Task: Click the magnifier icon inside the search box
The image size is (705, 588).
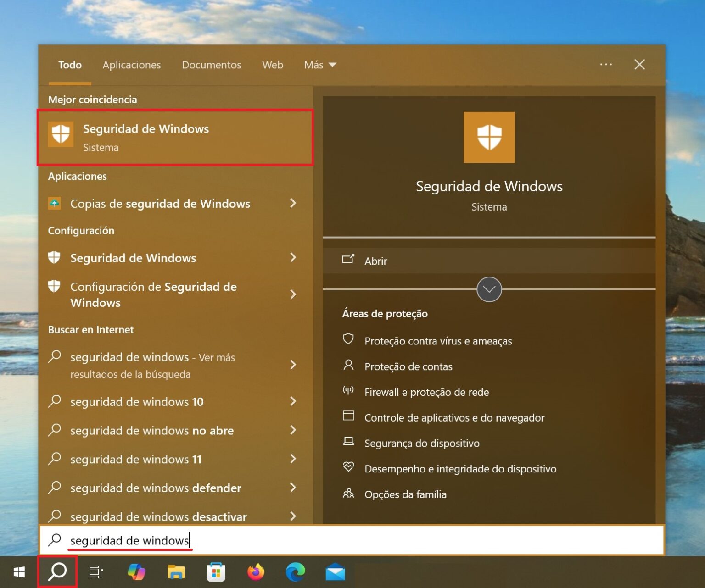Action: click(x=55, y=539)
